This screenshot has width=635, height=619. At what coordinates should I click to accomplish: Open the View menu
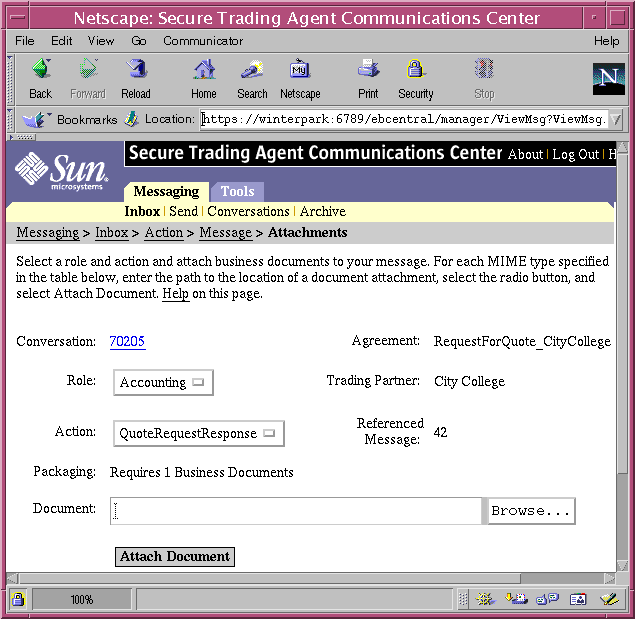coord(101,41)
